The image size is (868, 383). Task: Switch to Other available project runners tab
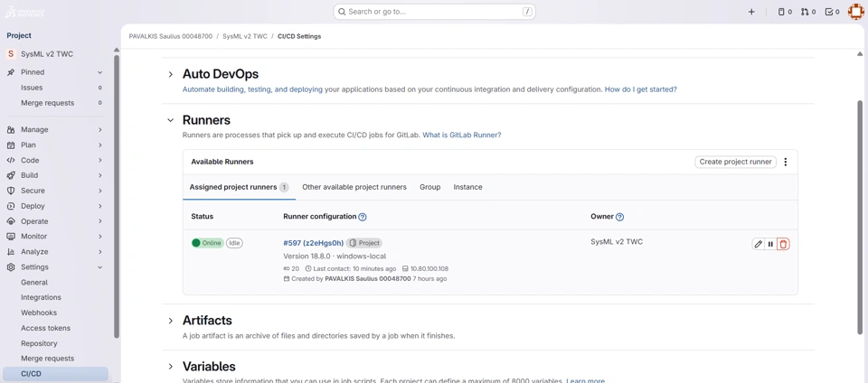coord(354,187)
